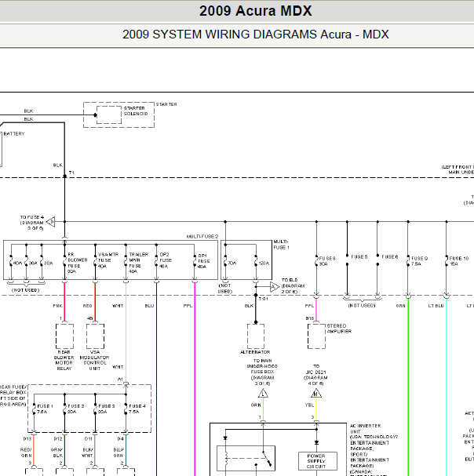Click the 120A fuse symbol in Multi-Fuse 1
Image resolution: width=474 pixels, height=476 pixels.
tap(256, 263)
